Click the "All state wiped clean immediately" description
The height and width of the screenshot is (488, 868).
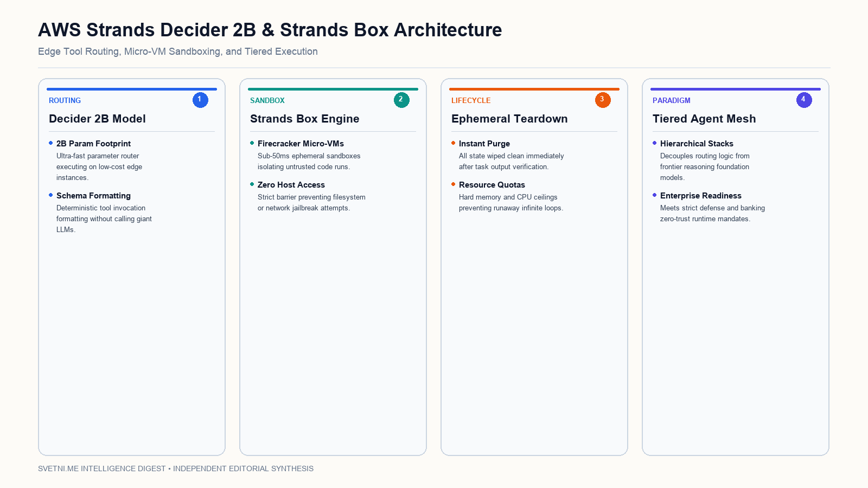[x=512, y=162]
